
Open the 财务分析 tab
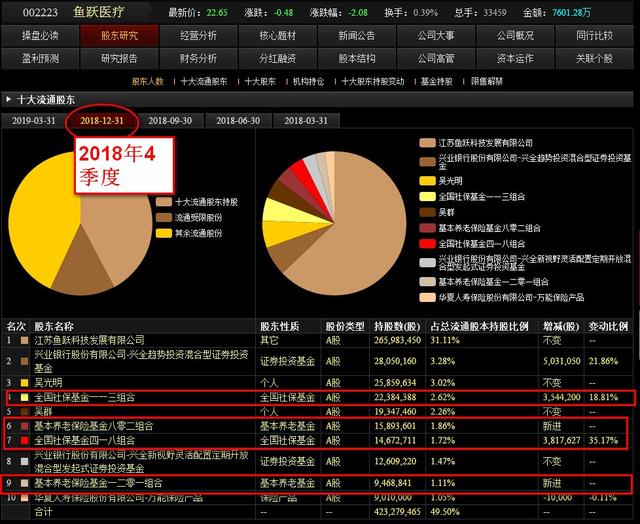pos(198,58)
